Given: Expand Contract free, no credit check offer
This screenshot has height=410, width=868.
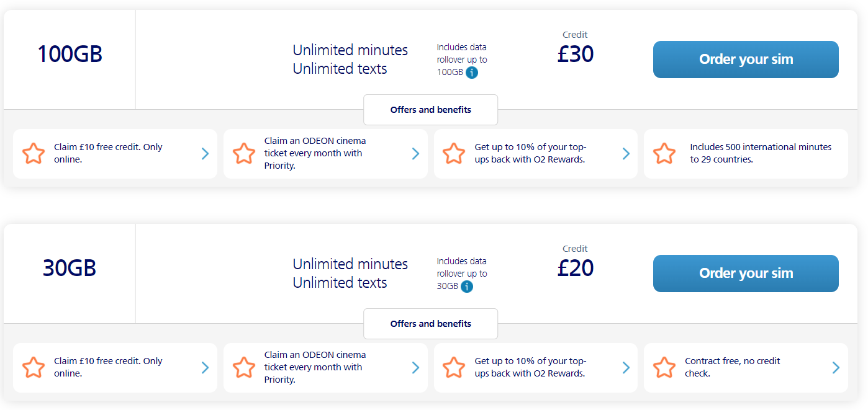Looking at the screenshot, I should click(836, 368).
